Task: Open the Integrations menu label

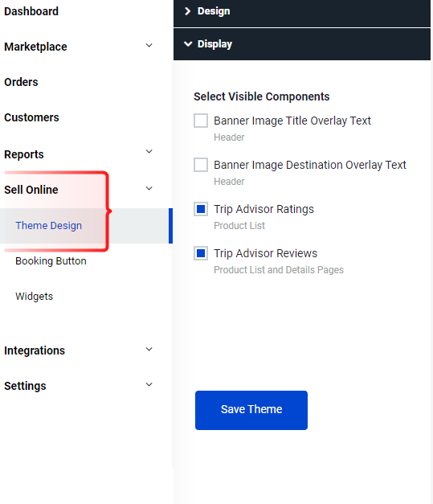Action: click(35, 350)
